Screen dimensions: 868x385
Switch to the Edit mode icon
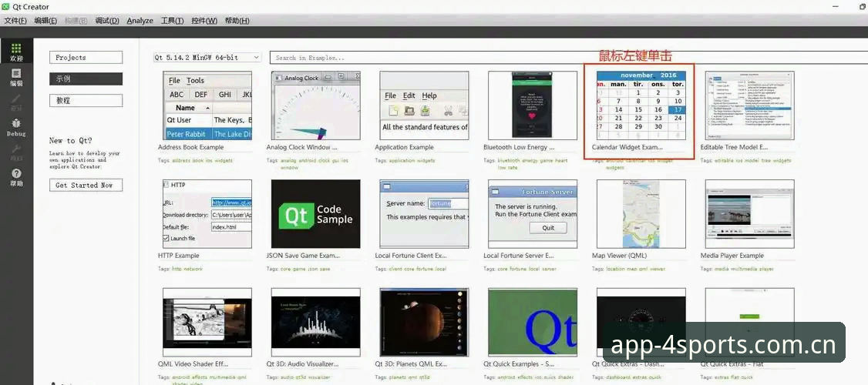[17, 78]
